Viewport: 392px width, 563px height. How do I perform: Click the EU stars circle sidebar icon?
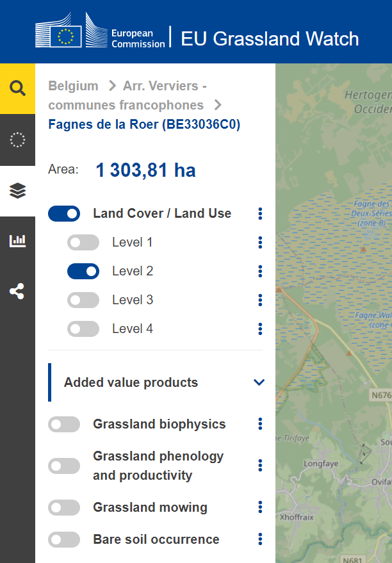[x=17, y=140]
